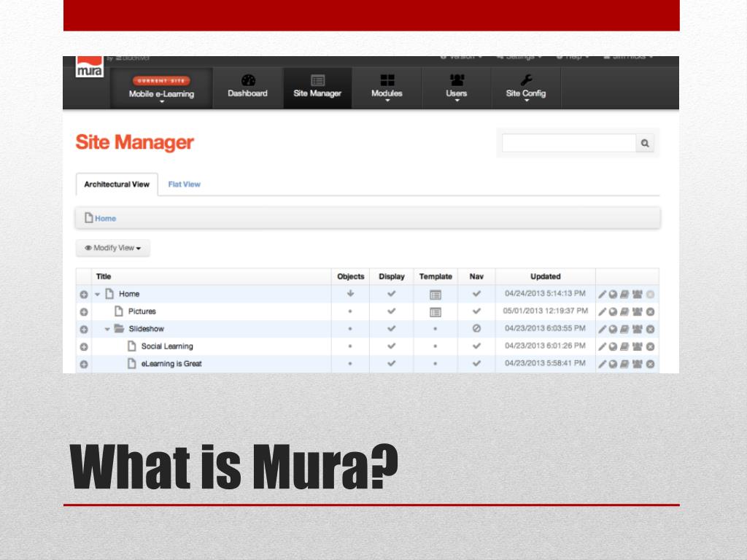
Task: Open the permissions icon for Pictures
Action: tap(638, 312)
